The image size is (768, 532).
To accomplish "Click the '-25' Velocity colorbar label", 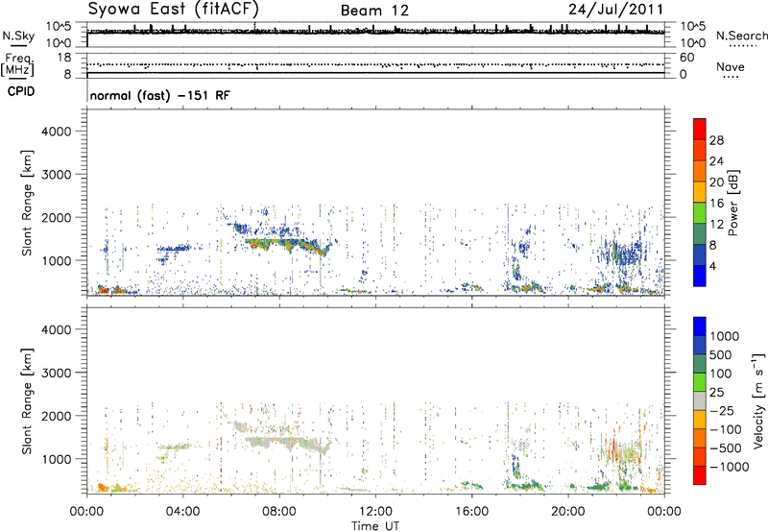I will click(723, 411).
